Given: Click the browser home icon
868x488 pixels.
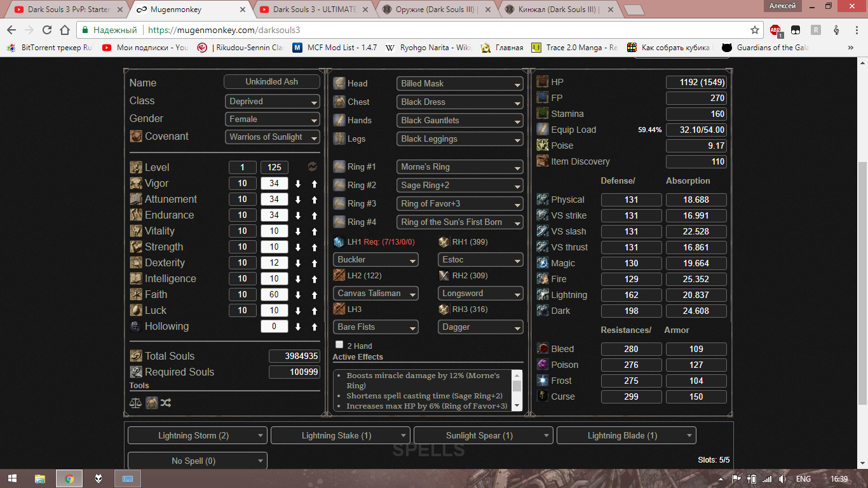Looking at the screenshot, I should 65,30.
